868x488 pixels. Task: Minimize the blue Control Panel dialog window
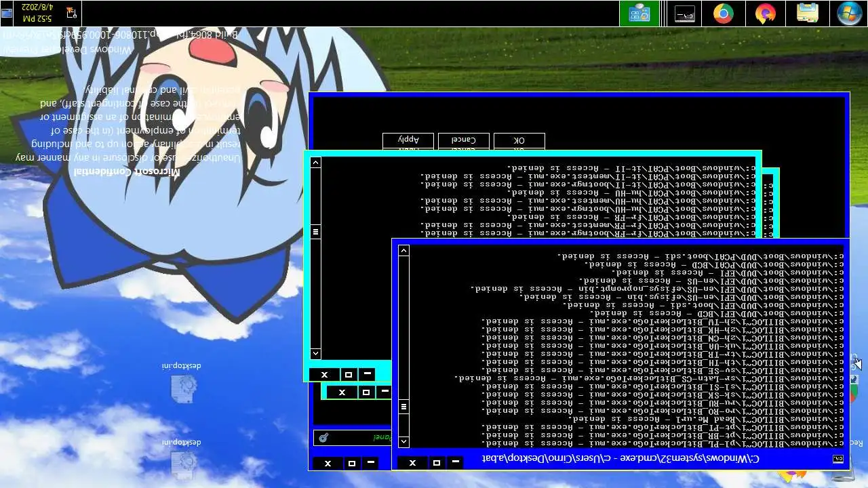370,464
